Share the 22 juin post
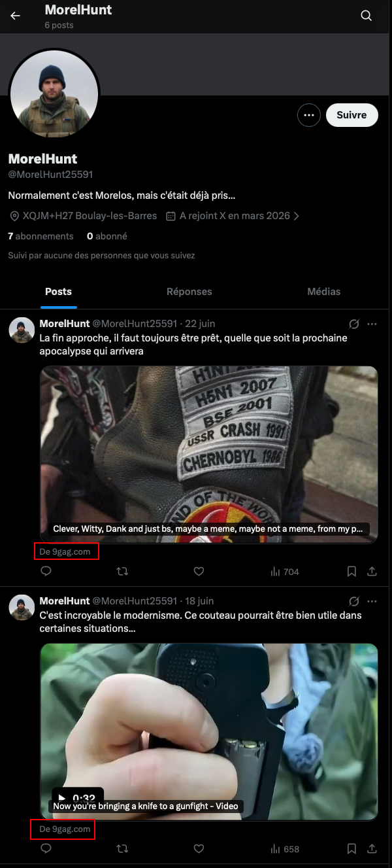 [372, 571]
